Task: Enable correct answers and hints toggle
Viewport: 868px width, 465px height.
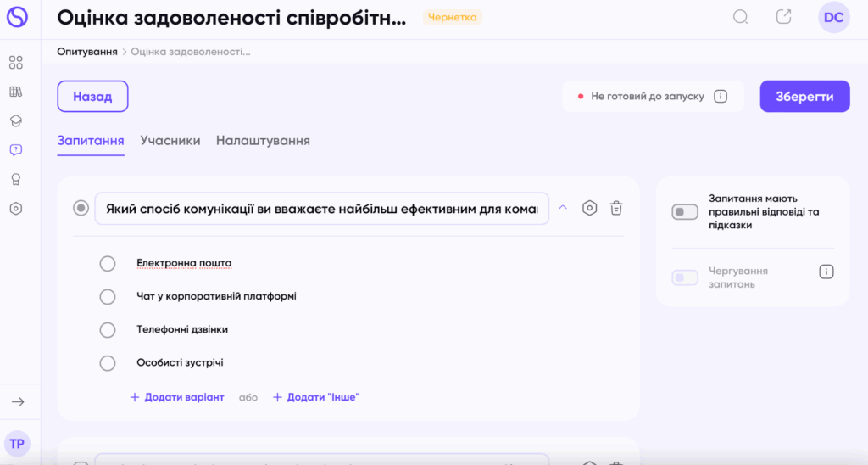Action: (x=685, y=212)
